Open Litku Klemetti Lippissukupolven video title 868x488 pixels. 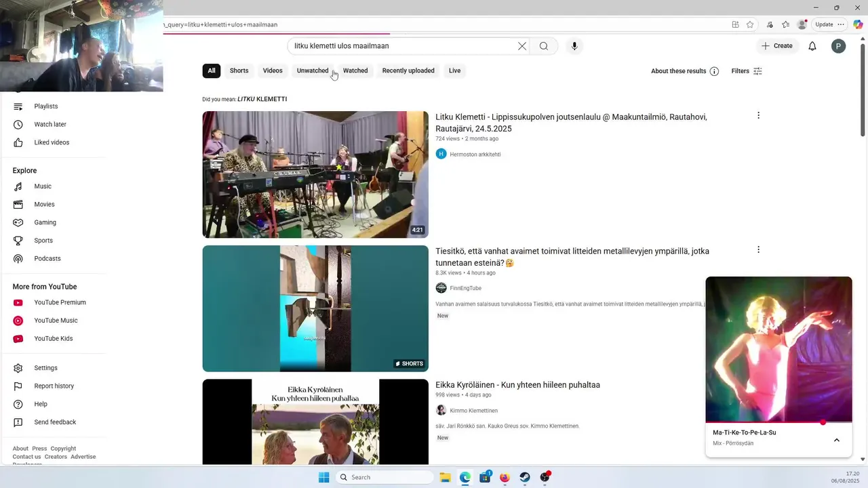(571, 123)
